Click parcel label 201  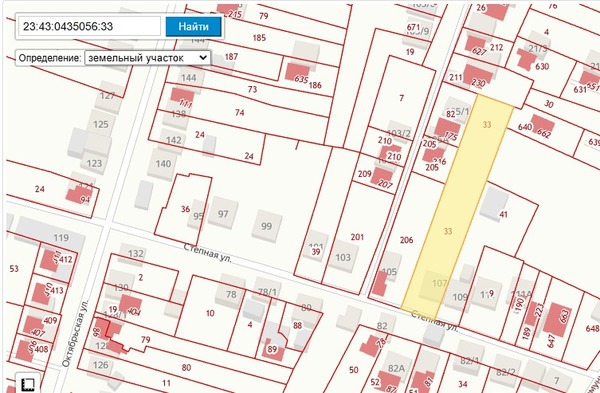coord(357,237)
